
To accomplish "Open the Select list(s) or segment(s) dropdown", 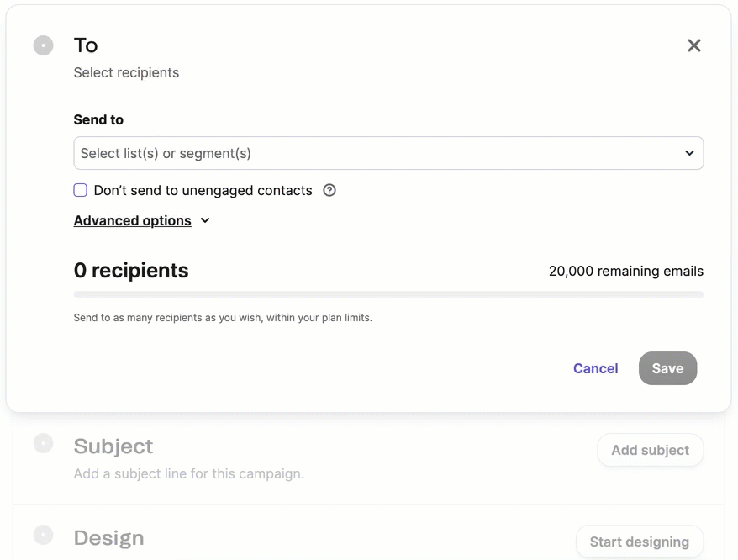I will 388,153.
